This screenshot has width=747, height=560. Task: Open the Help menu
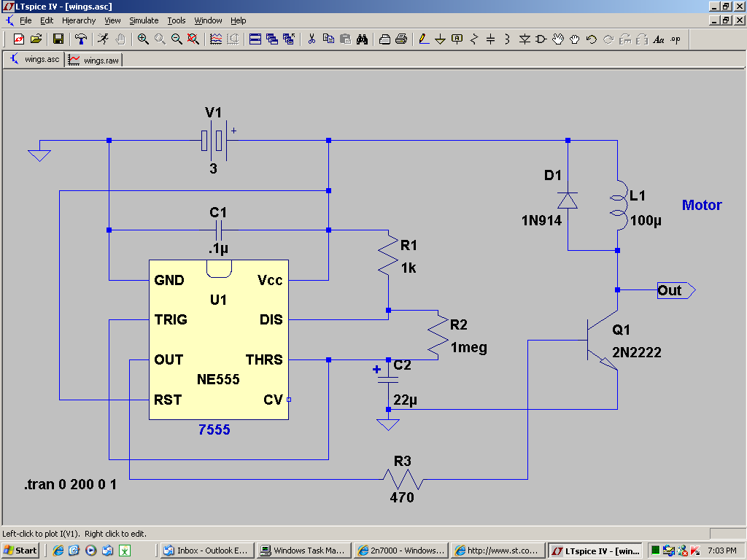click(x=239, y=20)
